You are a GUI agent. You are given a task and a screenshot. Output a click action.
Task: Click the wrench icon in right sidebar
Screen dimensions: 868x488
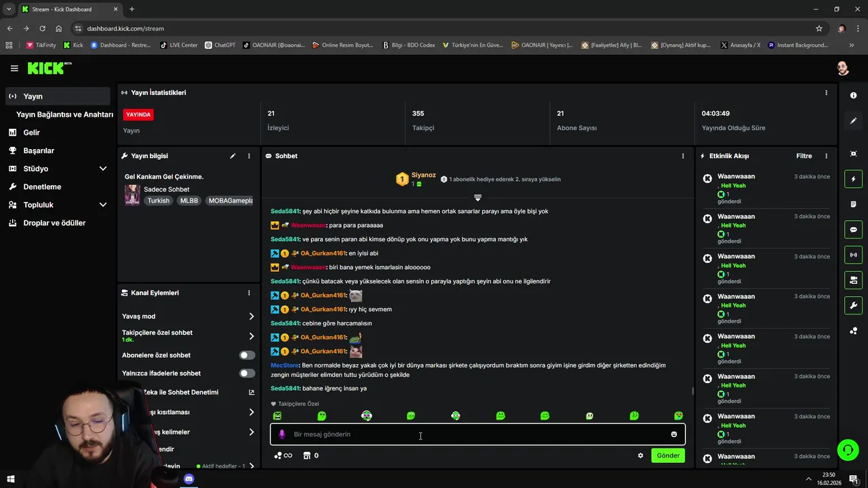(853, 305)
